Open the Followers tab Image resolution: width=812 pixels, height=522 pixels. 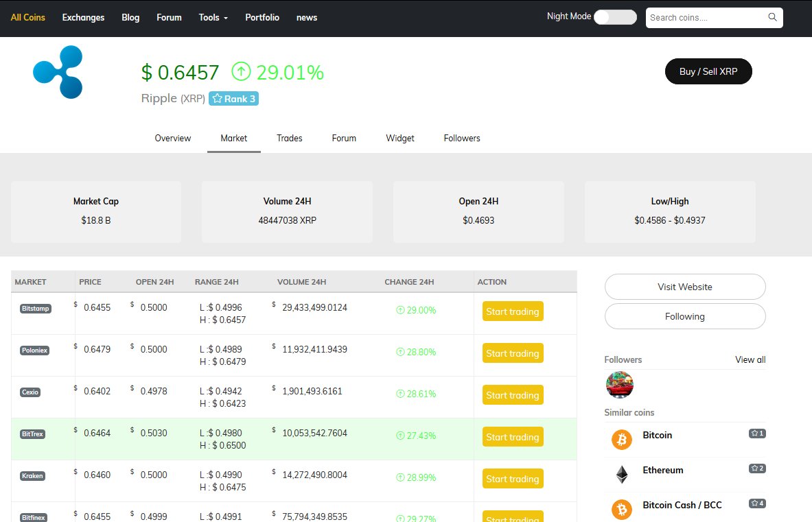coord(462,138)
